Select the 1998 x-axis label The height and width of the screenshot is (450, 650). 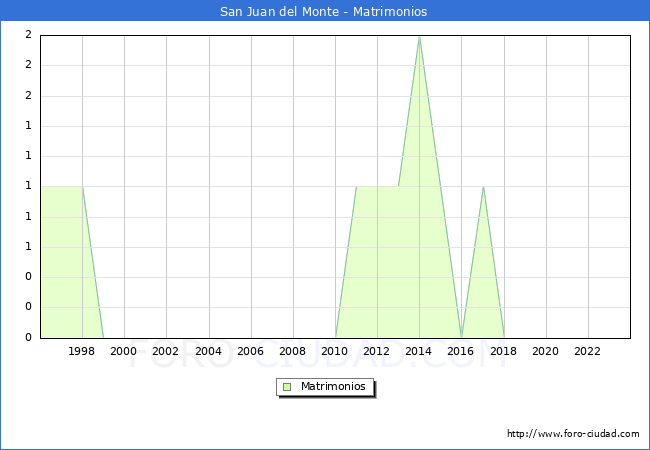click(x=82, y=351)
